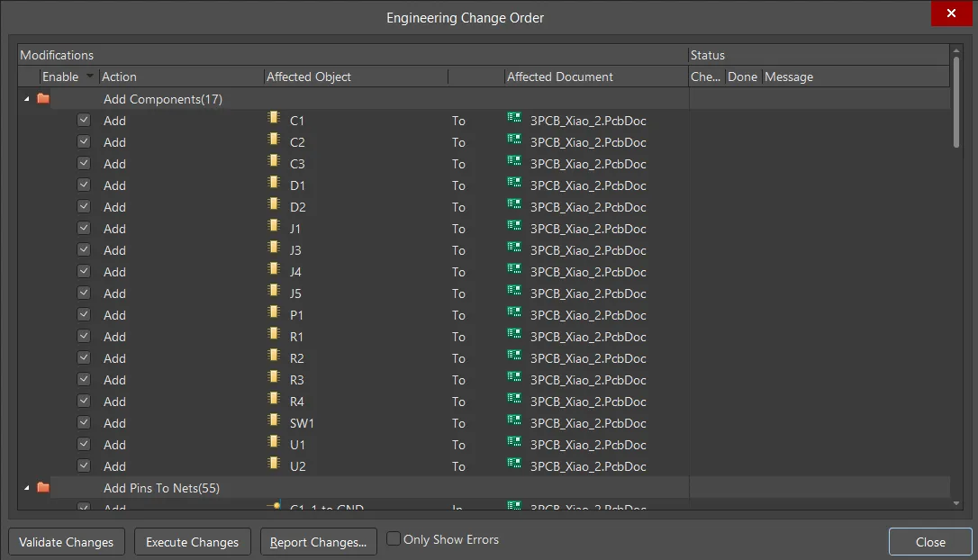Click the component icon beside D2
This screenshot has width=978, height=560.
pos(274,206)
